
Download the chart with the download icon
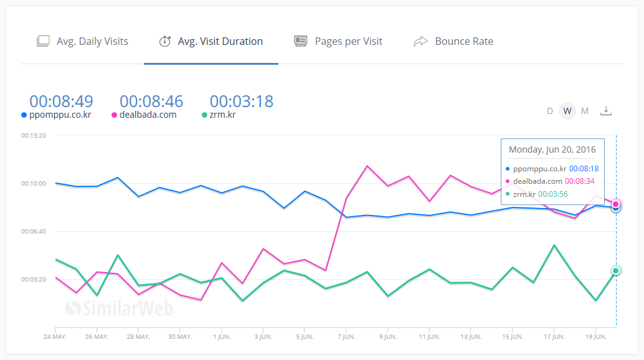(x=606, y=111)
